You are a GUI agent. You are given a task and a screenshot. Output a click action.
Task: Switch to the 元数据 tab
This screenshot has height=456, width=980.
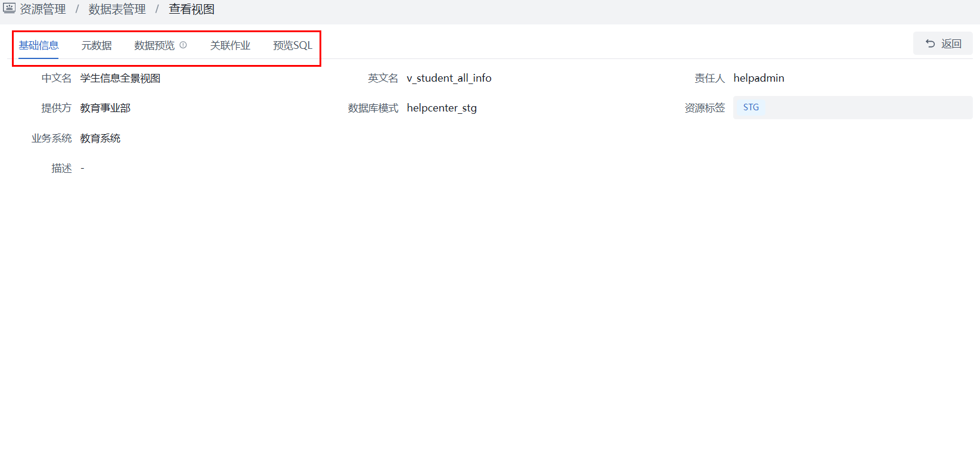point(97,45)
